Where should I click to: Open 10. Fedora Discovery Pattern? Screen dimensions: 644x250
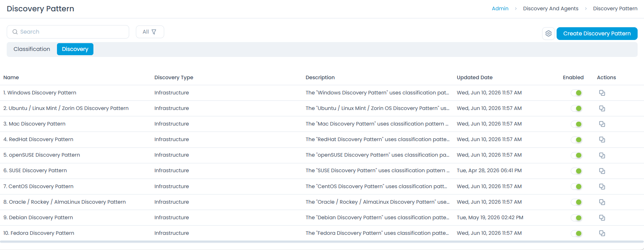pos(39,233)
